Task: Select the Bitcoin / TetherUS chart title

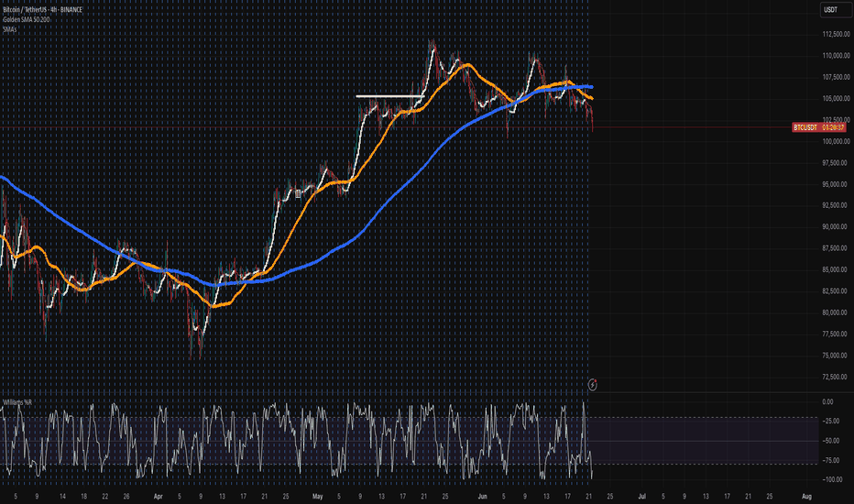Action: [x=42, y=10]
